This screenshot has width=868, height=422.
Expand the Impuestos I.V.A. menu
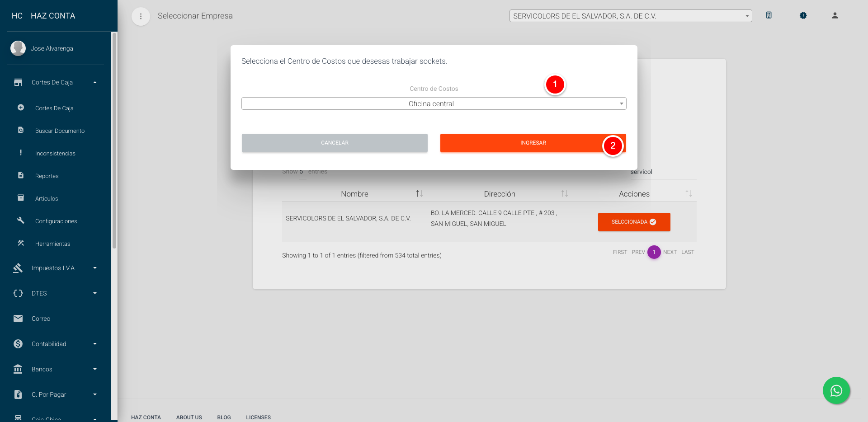click(x=95, y=268)
